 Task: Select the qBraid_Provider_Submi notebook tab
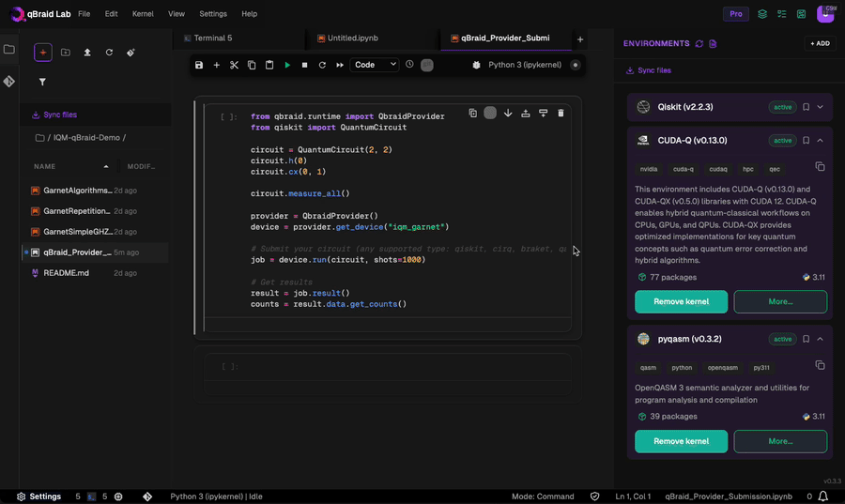pyautogui.click(x=506, y=38)
